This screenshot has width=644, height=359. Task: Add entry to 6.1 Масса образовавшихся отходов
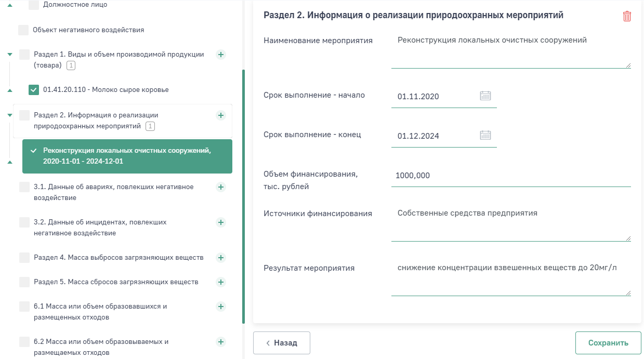220,307
